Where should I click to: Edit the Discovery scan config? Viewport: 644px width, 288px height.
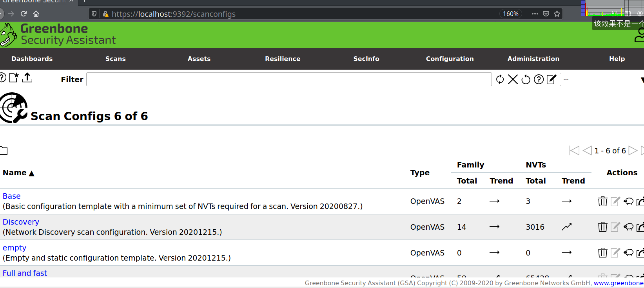615,227
